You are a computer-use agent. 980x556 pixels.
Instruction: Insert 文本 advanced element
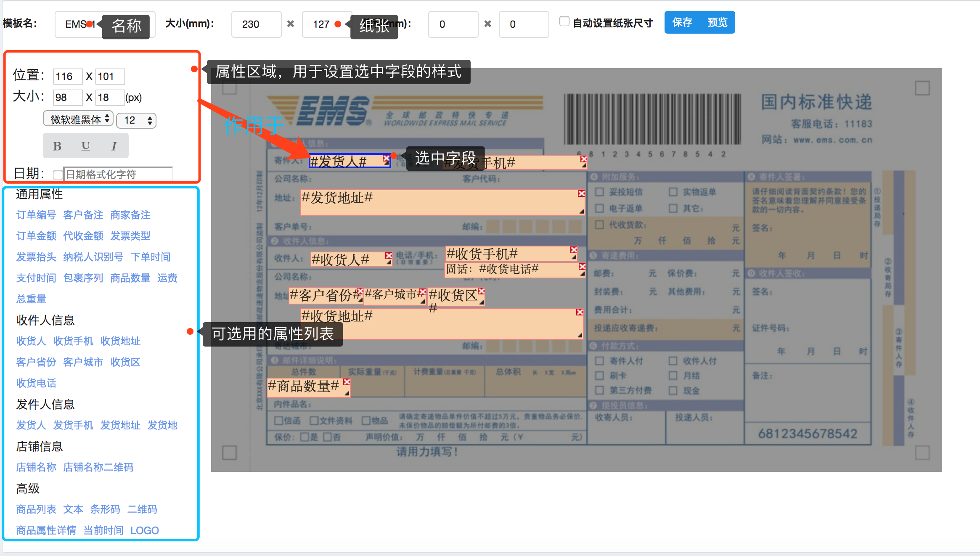[73, 509]
